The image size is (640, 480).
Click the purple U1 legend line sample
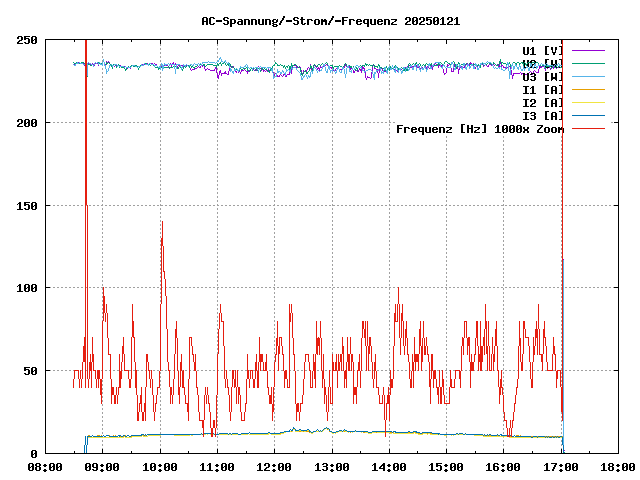(588, 50)
